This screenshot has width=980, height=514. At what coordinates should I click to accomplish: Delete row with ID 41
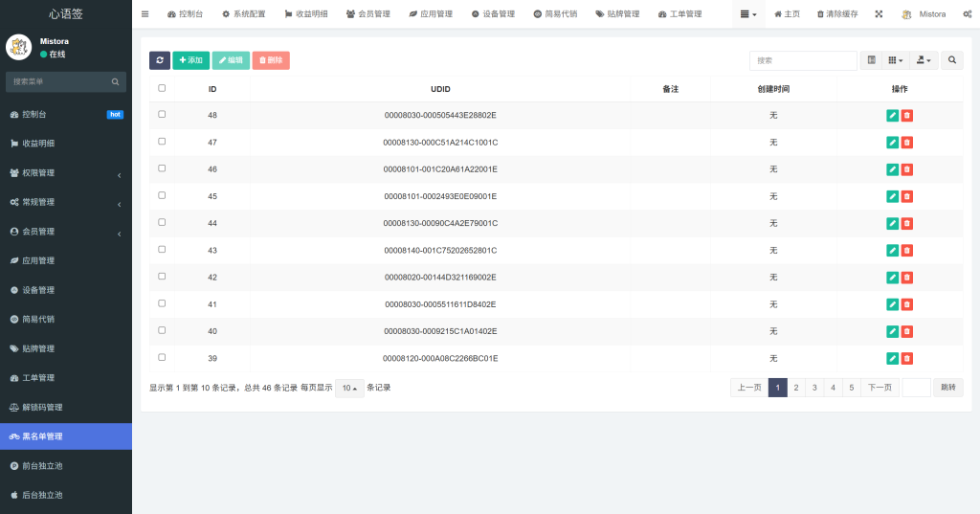click(907, 304)
